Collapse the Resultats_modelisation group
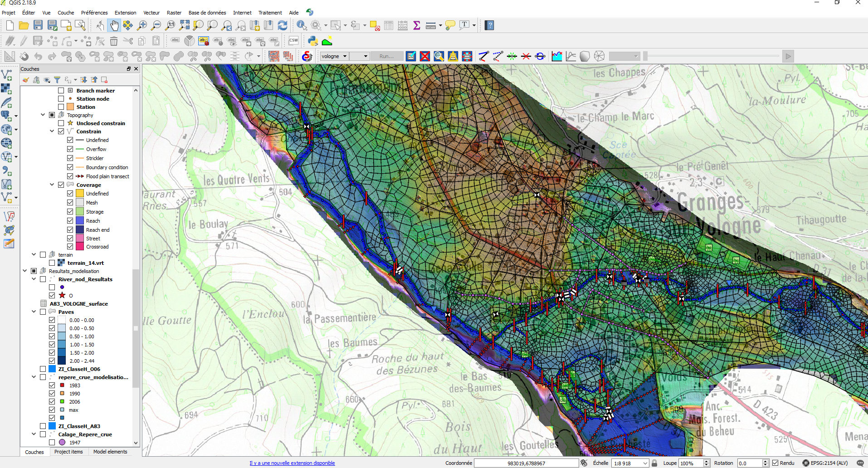Screen dimensions: 868x468 pos(24,271)
